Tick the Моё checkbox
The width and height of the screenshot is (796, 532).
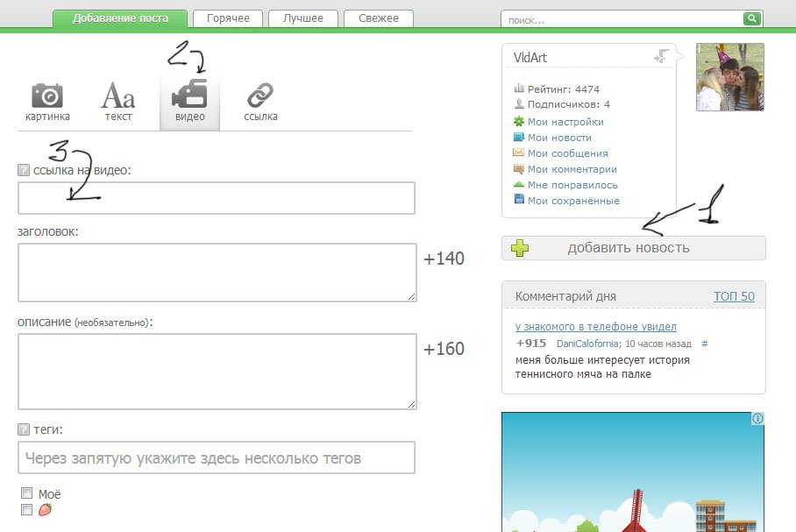coord(27,493)
